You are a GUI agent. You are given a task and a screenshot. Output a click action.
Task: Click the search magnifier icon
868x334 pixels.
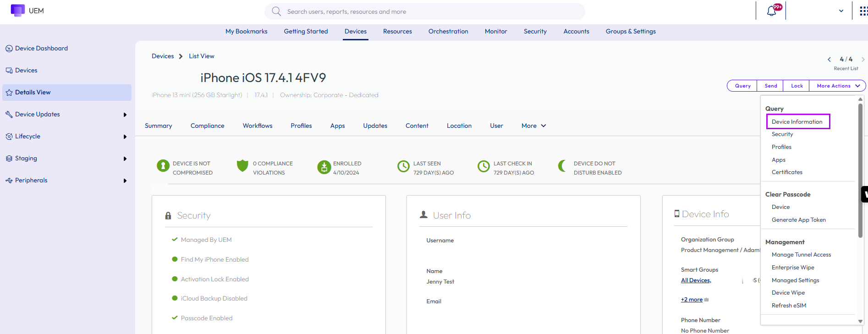coord(276,11)
